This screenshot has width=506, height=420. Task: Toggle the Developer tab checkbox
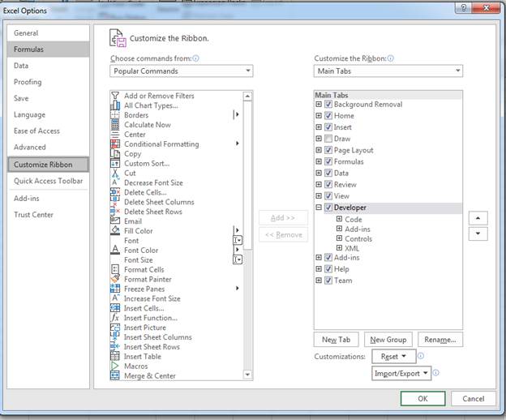click(x=328, y=208)
